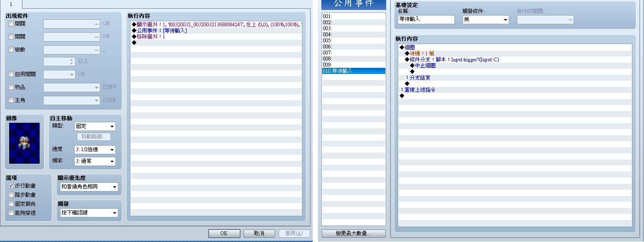Screen dimensions: 644x242
Task: Click the 套用(A) apply button
Action: (x=295, y=233)
